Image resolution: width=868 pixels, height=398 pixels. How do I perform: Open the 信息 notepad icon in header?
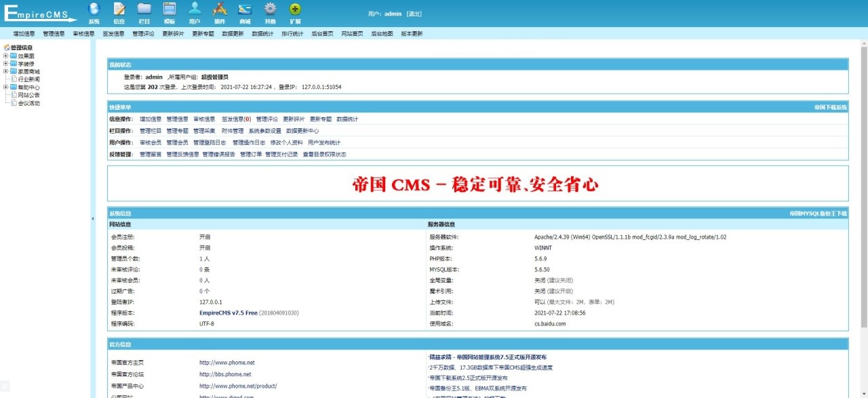[x=119, y=9]
